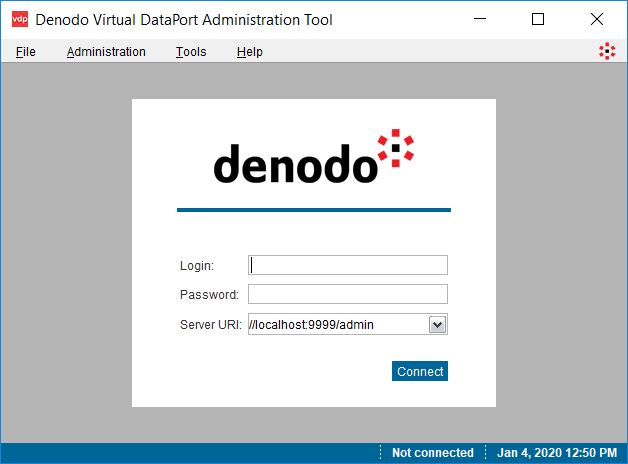Maximize the Administration Tool window
This screenshot has height=464, width=628.
(538, 19)
